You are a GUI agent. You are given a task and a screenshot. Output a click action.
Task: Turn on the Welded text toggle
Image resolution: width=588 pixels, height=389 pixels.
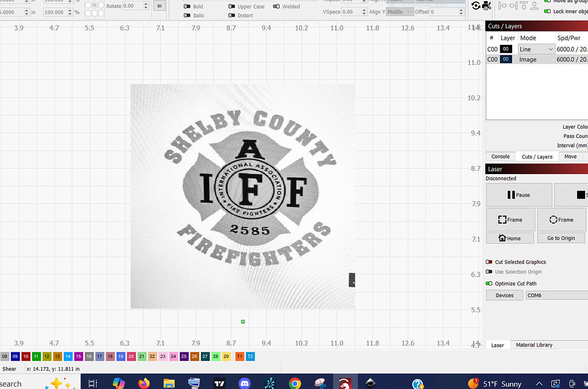click(x=277, y=7)
